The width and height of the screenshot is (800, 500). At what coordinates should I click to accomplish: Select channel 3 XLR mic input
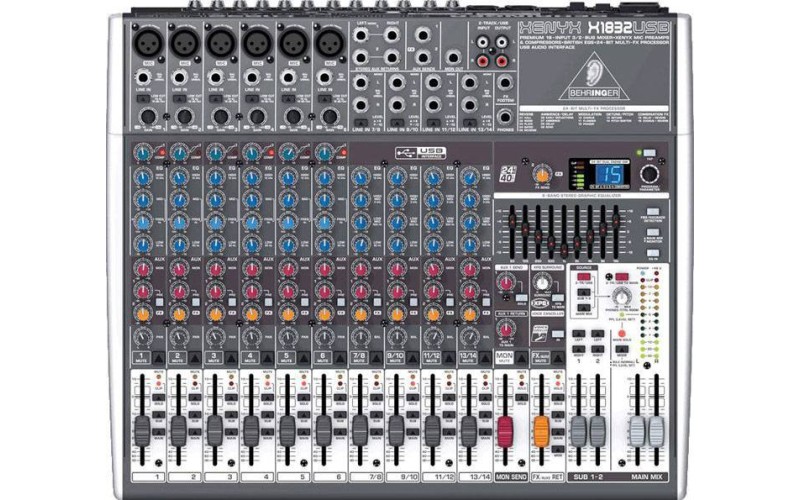[x=221, y=43]
